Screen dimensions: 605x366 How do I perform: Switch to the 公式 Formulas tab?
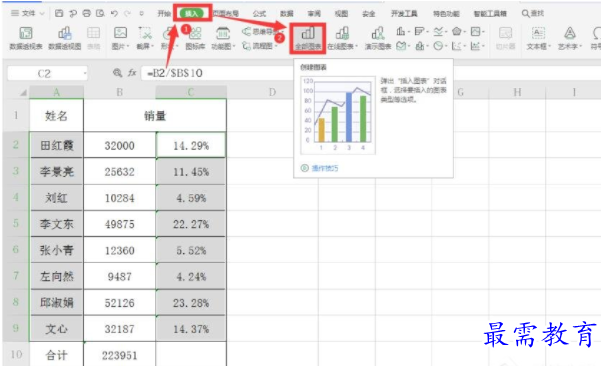[259, 13]
